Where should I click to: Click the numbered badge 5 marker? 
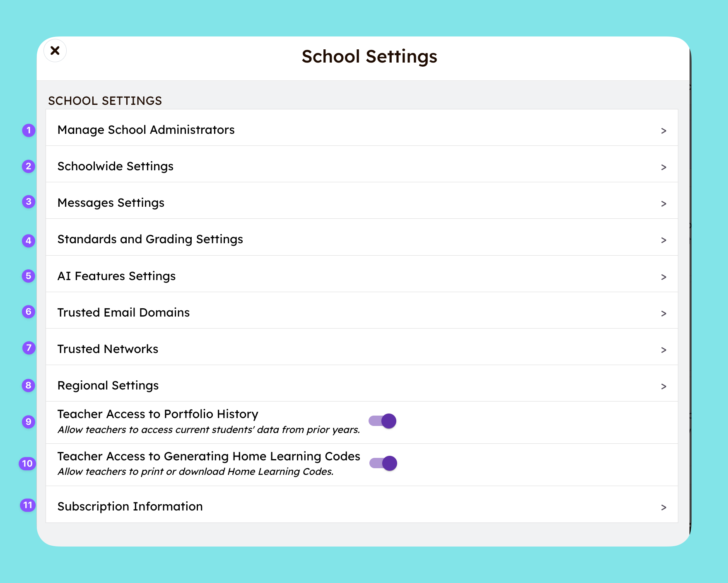point(28,276)
